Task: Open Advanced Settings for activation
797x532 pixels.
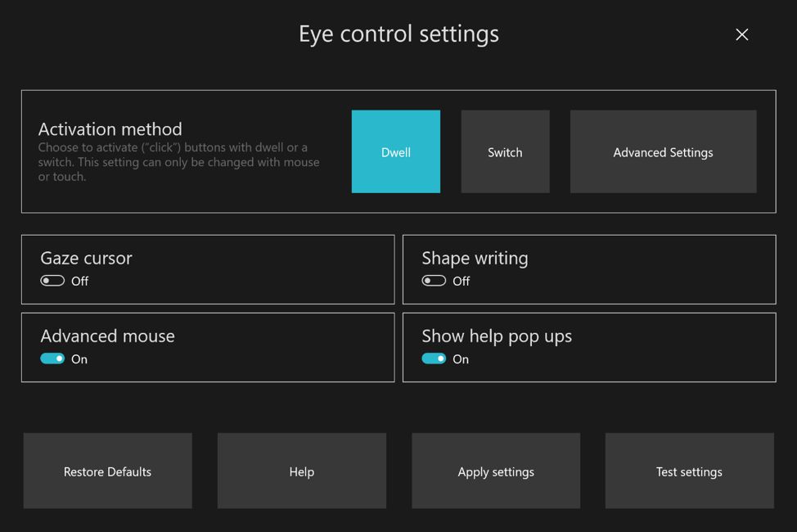Action: click(x=663, y=151)
